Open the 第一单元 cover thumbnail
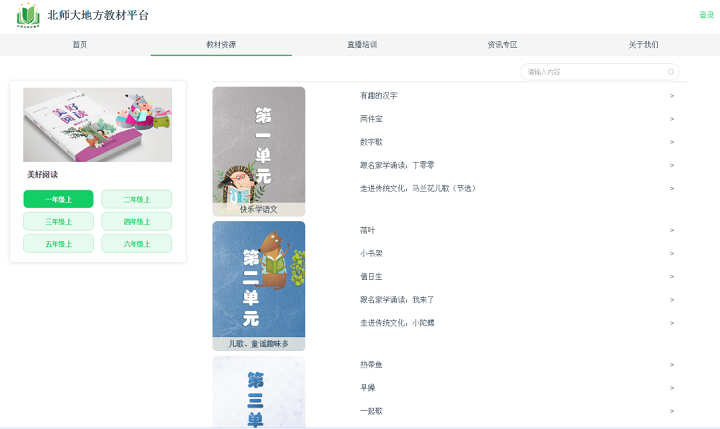This screenshot has height=429, width=720. click(x=259, y=151)
